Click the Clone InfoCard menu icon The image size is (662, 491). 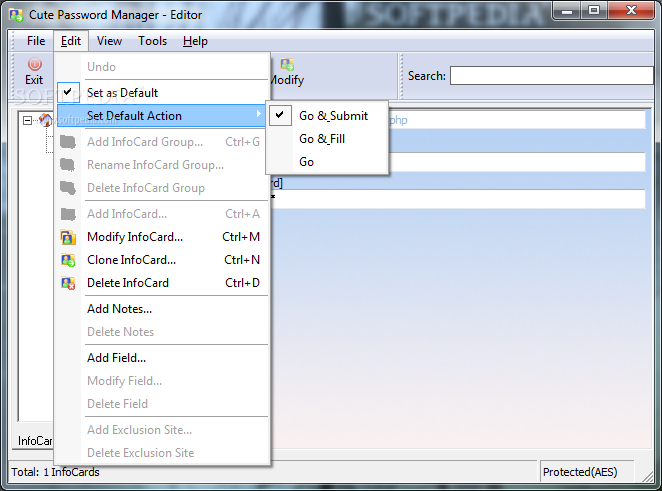coord(68,260)
